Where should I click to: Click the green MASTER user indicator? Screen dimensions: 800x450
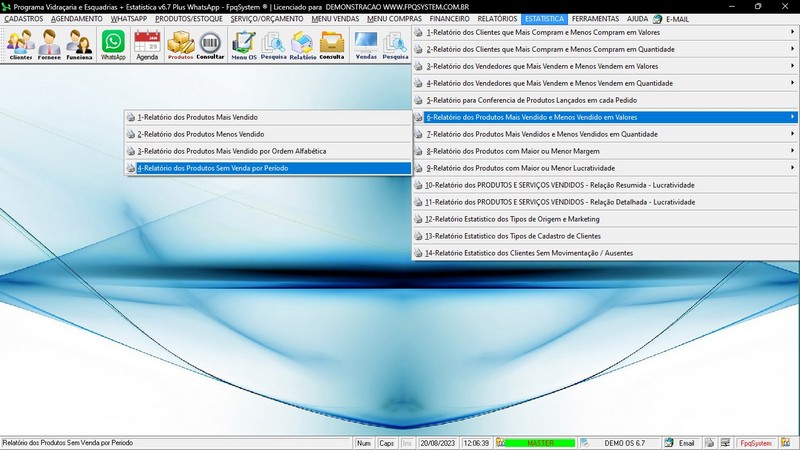pos(540,442)
